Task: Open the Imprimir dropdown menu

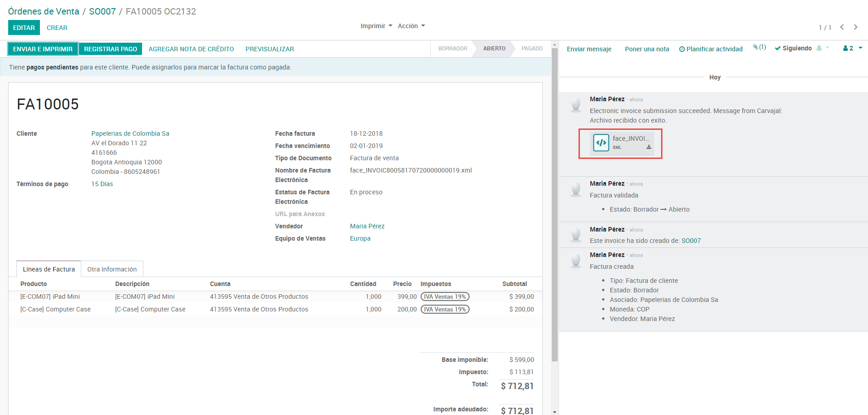Action: point(376,26)
